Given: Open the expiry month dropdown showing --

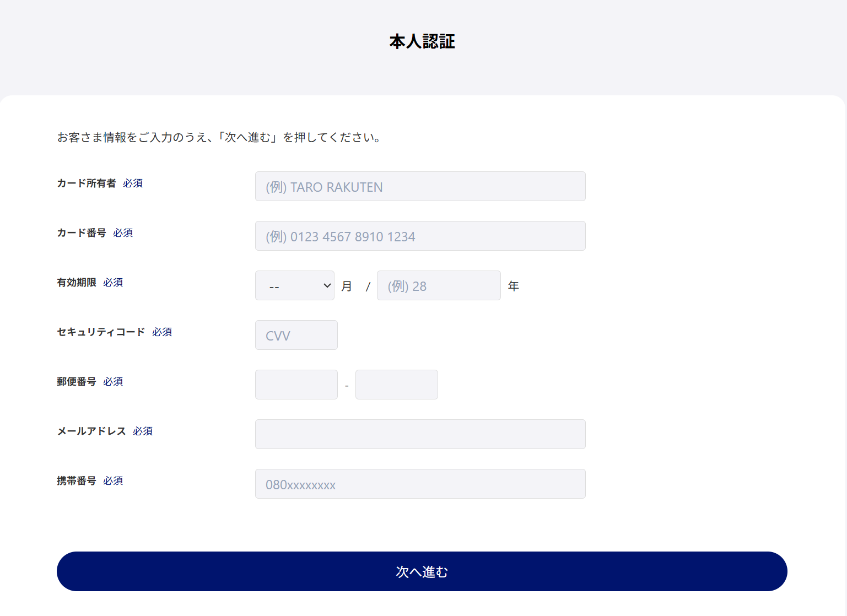Looking at the screenshot, I should (294, 285).
